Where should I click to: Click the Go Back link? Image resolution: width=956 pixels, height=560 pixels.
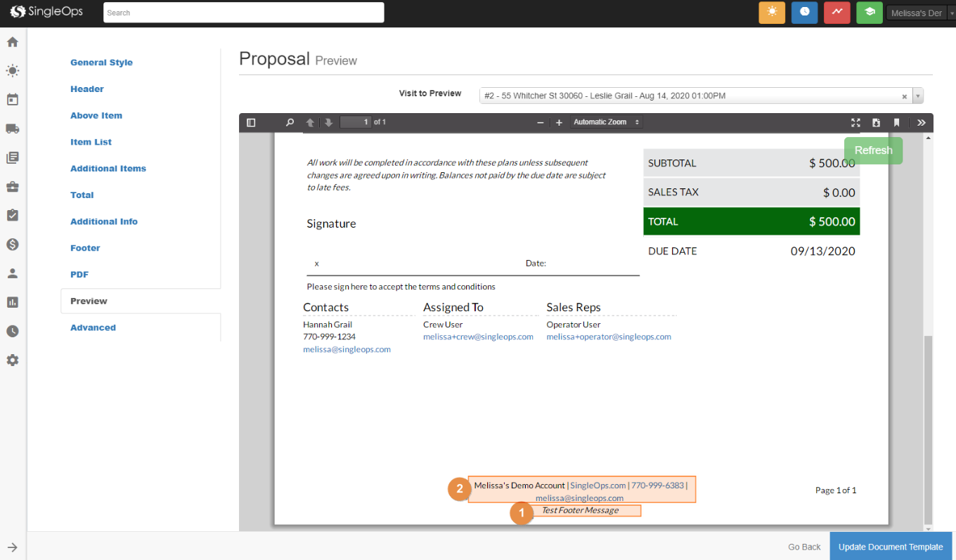click(804, 547)
